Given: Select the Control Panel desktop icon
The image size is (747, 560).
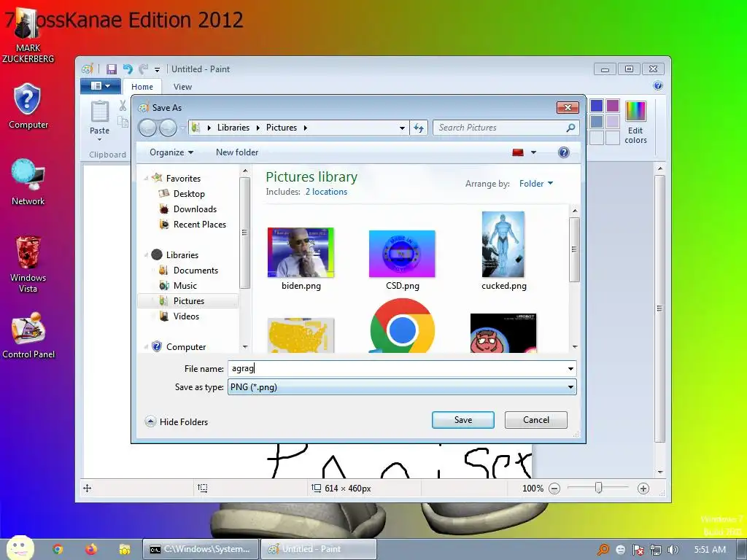Looking at the screenshot, I should [x=28, y=335].
